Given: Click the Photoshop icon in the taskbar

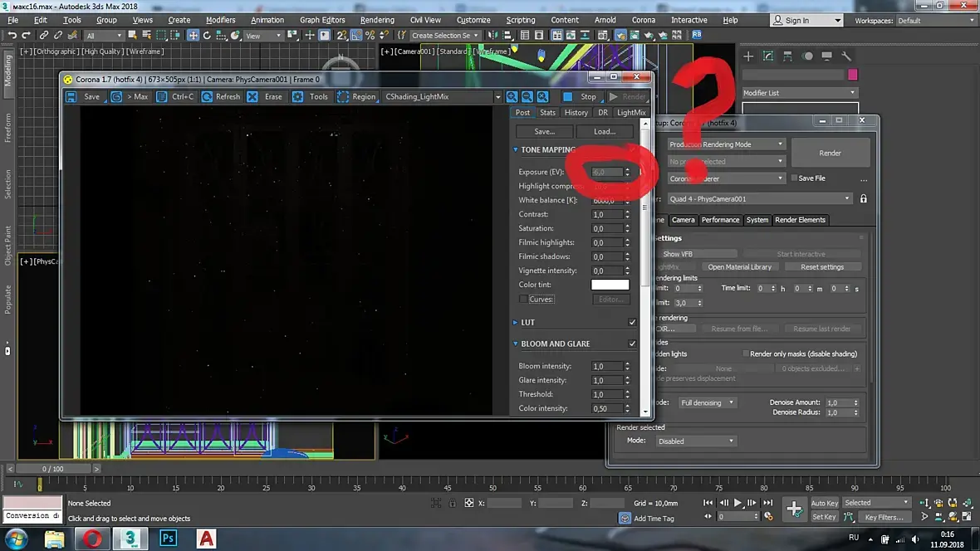Looking at the screenshot, I should tap(169, 539).
